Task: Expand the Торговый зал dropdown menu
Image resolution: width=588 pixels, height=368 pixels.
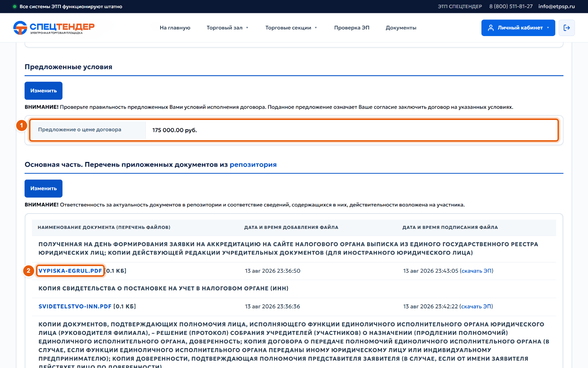Action: (227, 28)
